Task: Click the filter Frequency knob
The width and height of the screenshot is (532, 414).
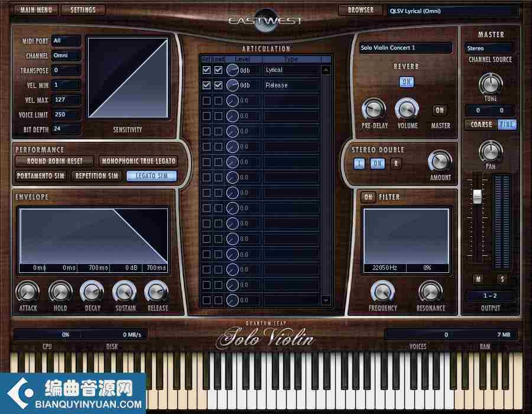Action: click(382, 292)
